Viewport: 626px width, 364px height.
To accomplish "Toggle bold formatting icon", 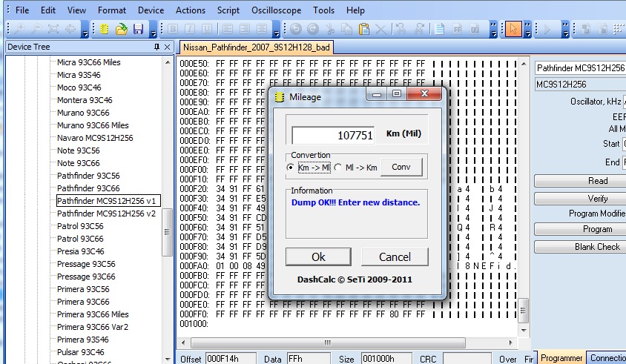I will pyautogui.click(x=173, y=29).
